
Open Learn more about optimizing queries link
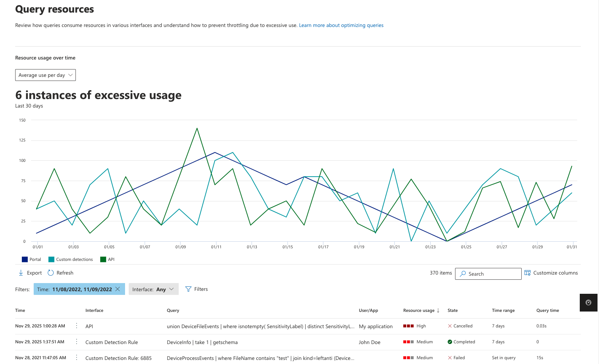(341, 25)
